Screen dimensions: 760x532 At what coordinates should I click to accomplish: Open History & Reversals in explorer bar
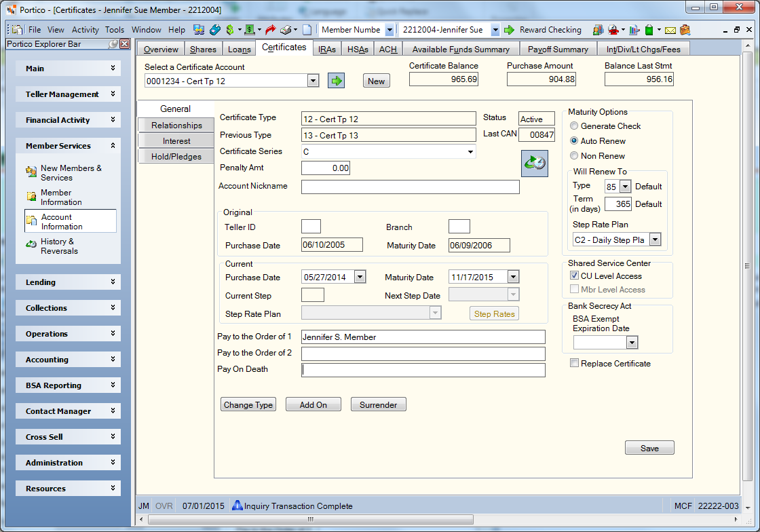tap(58, 246)
